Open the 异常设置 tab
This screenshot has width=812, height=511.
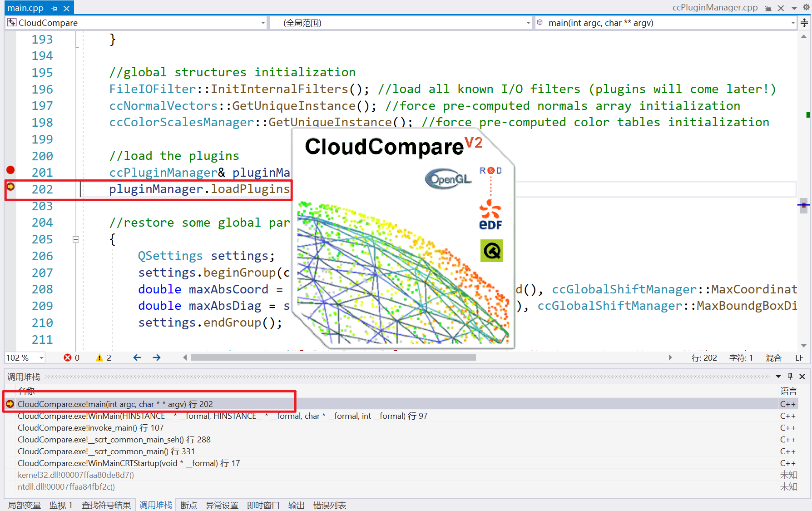(x=222, y=505)
